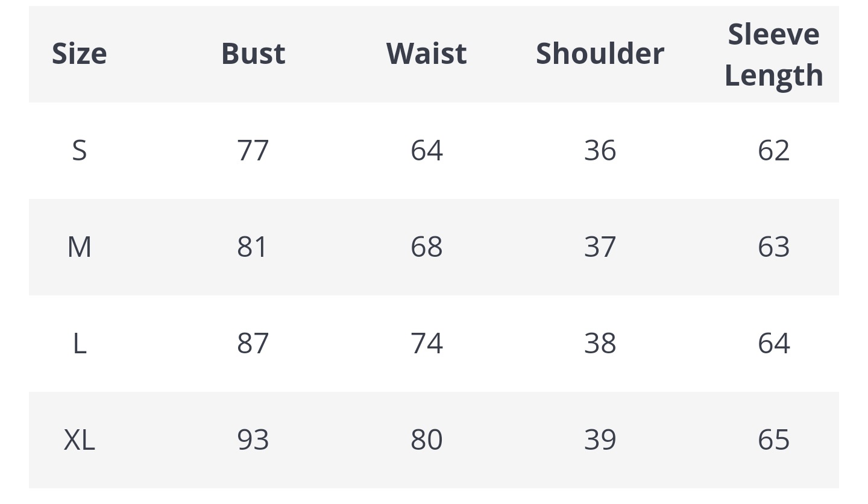The width and height of the screenshot is (868, 504).
Task: Select the Sleeve Length column header
Action: [773, 54]
